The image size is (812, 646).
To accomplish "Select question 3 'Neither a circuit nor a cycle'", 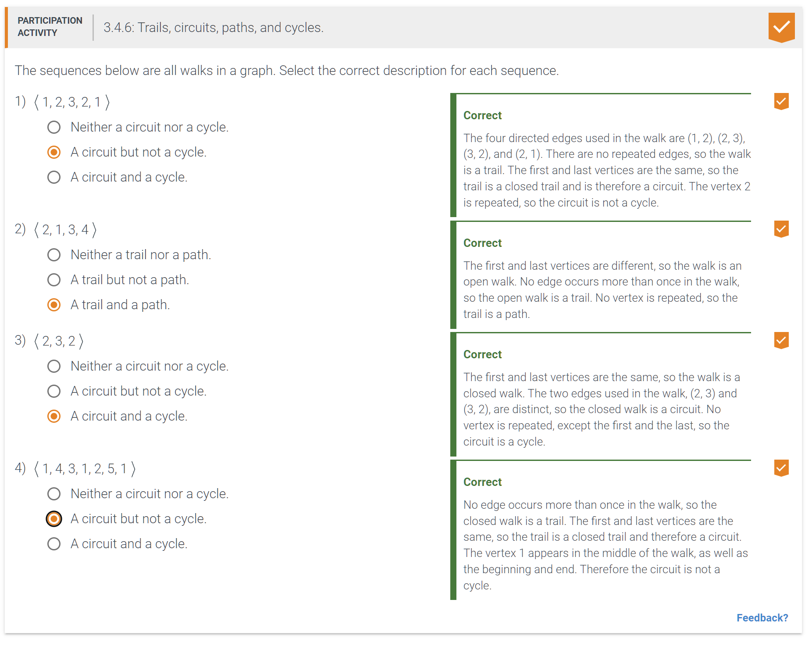I will (x=54, y=366).
